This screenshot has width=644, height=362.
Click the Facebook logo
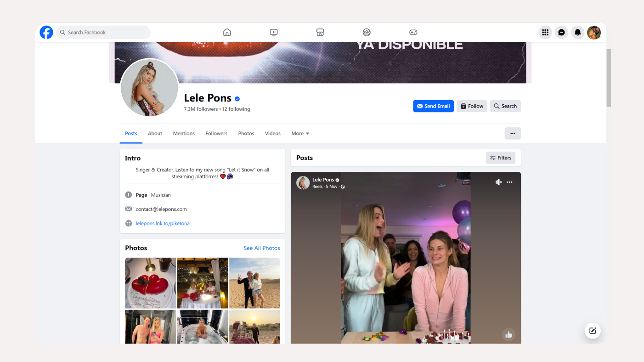click(46, 32)
